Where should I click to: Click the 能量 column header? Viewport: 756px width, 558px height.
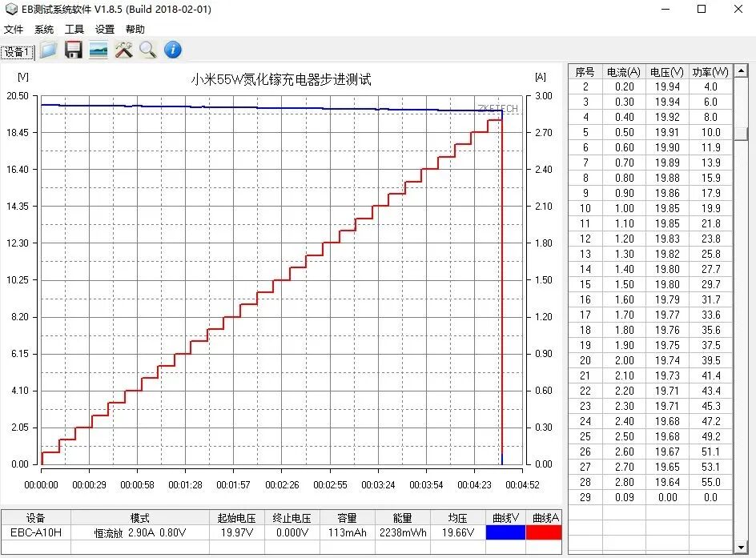tap(403, 518)
